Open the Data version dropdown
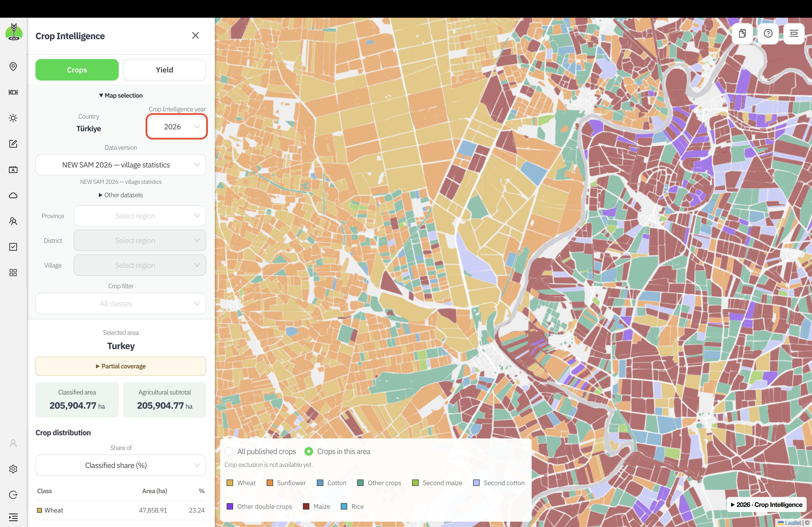This screenshot has height=527, width=812. (121, 165)
